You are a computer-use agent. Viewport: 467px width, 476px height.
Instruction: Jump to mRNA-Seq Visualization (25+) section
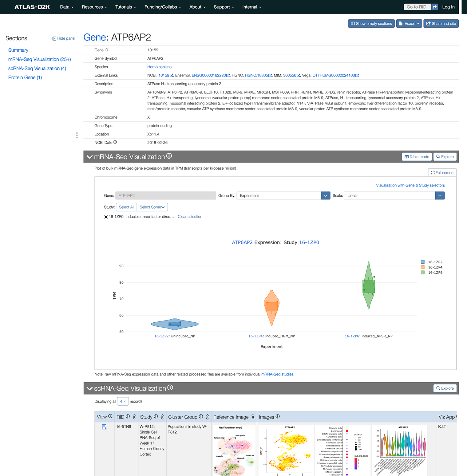tap(39, 59)
